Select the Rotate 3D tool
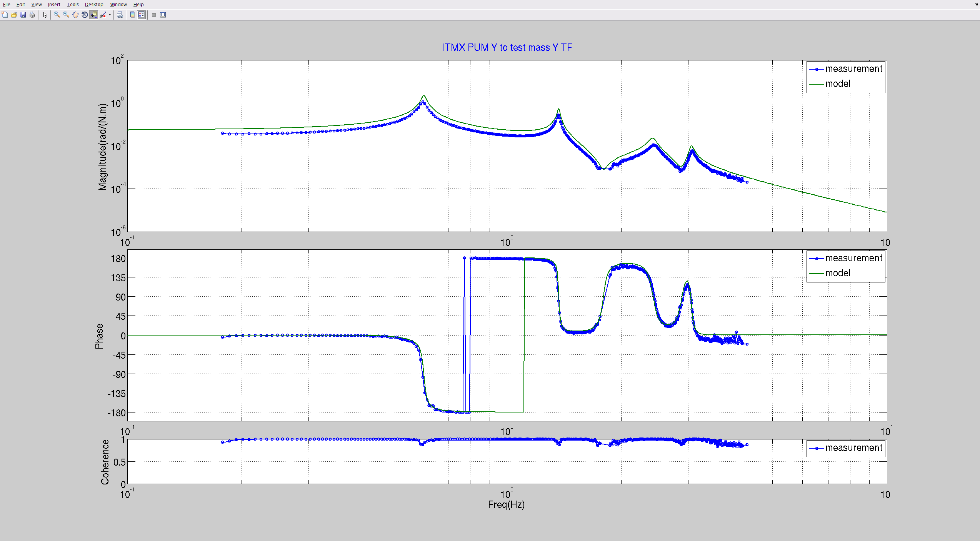The image size is (980, 541). point(85,15)
